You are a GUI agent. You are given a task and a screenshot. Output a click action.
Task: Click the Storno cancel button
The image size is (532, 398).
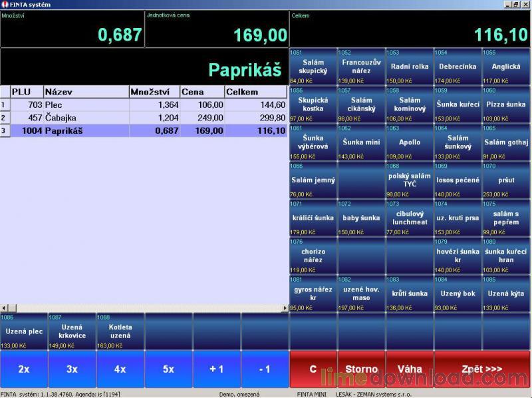click(361, 369)
